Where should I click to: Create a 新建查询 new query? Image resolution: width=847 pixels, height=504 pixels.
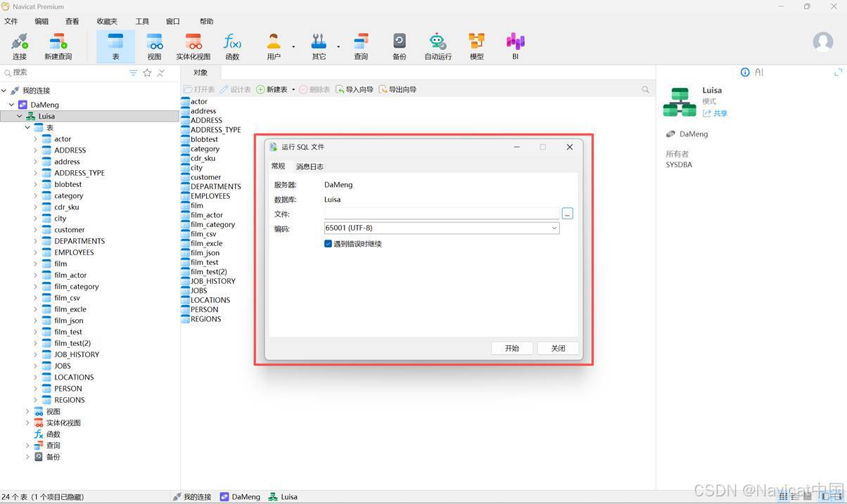tap(58, 46)
